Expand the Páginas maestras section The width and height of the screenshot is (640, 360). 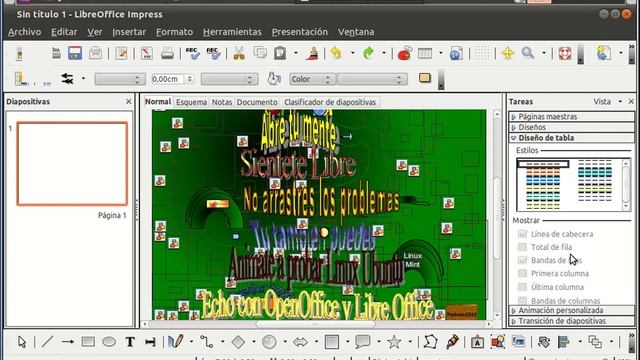pos(571,116)
